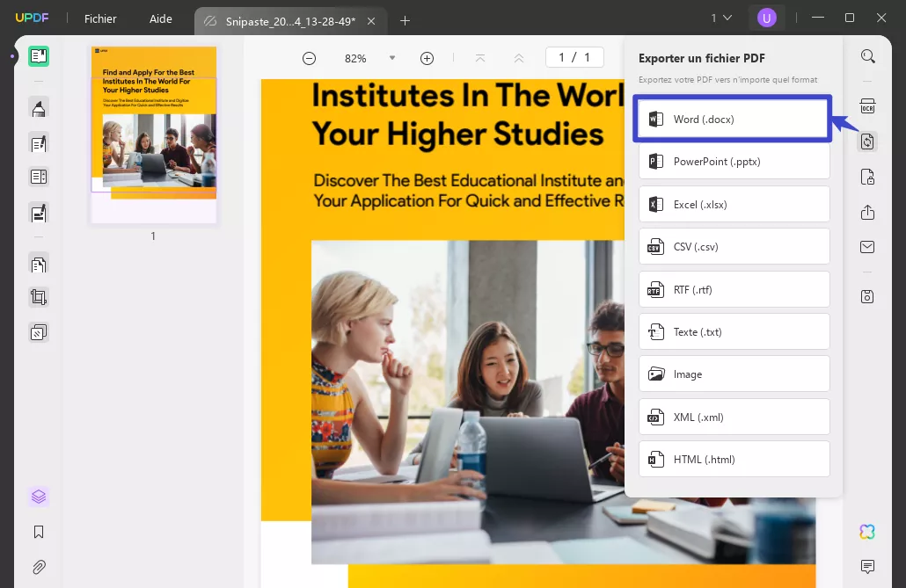Select the page 1 thumbnail
Viewport: 906px width, 588px height.
click(x=154, y=135)
